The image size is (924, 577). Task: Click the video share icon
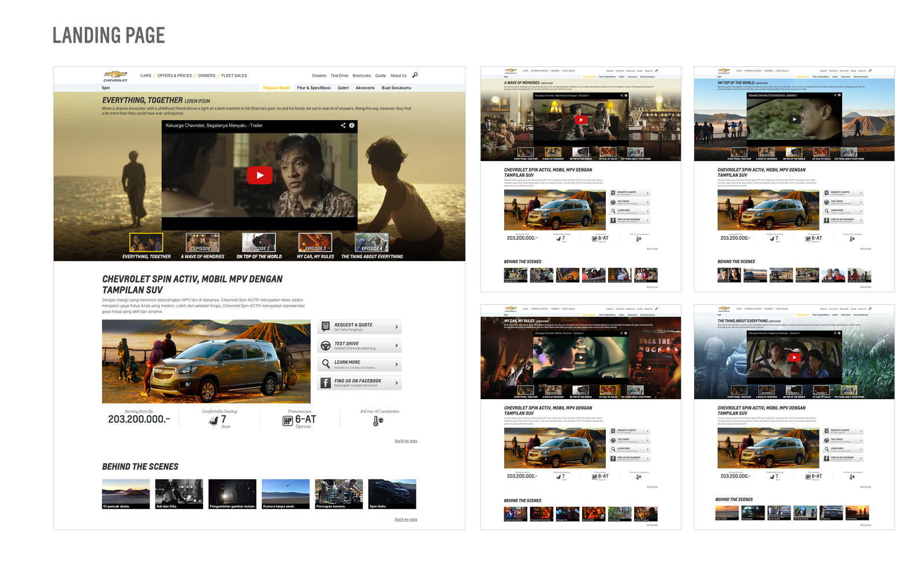click(x=343, y=125)
